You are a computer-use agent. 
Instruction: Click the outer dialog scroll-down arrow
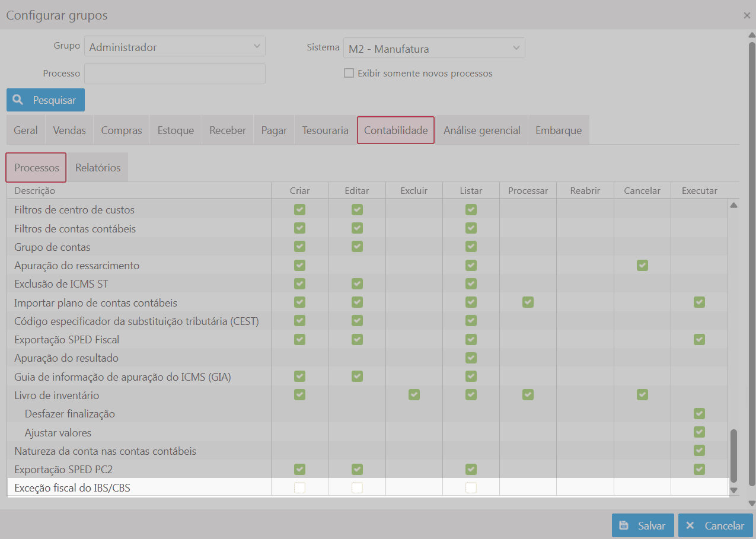pyautogui.click(x=752, y=503)
